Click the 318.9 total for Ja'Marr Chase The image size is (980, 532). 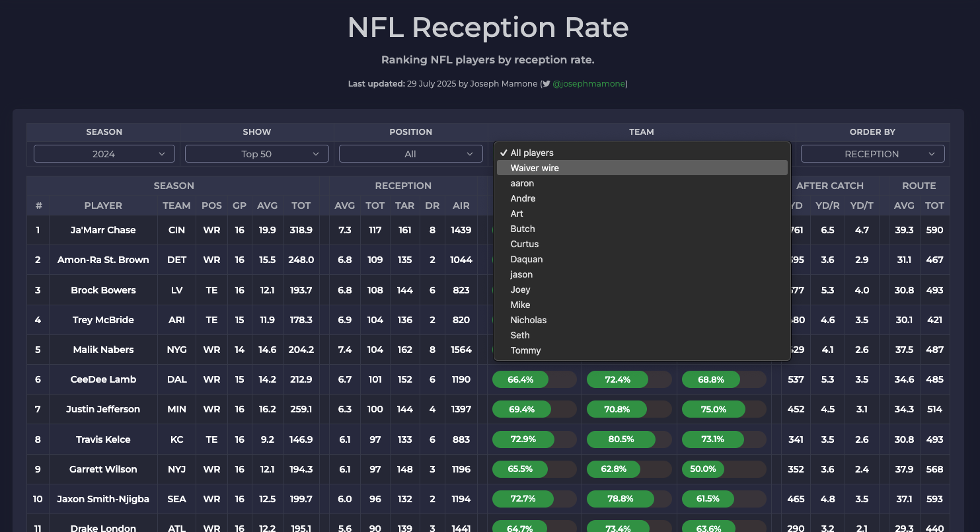[x=301, y=230]
